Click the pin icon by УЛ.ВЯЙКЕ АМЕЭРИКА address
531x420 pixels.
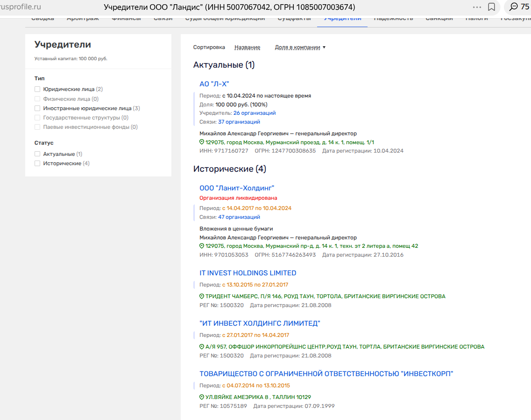[x=202, y=397]
